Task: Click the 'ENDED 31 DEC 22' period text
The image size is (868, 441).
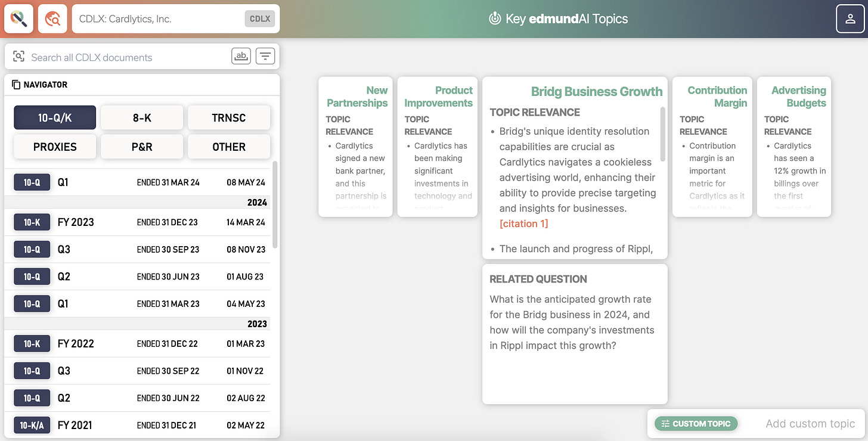Action: tap(168, 344)
